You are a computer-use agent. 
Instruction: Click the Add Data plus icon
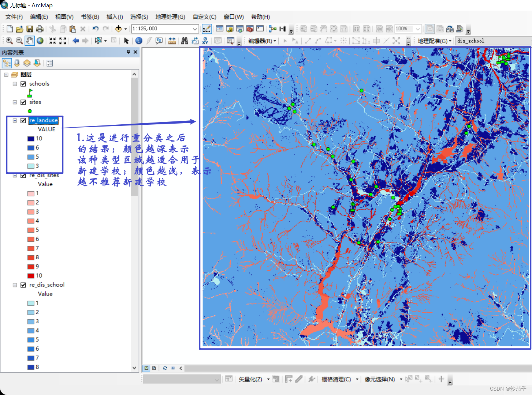118,29
